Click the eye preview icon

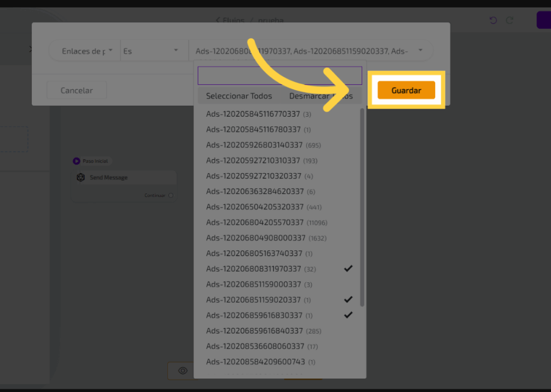point(183,370)
